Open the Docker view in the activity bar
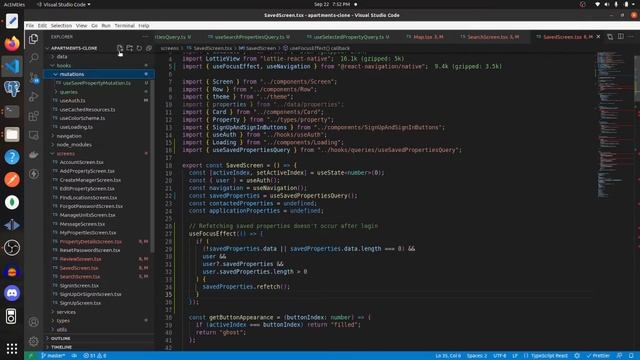This screenshot has height=360, width=640. [x=33, y=155]
